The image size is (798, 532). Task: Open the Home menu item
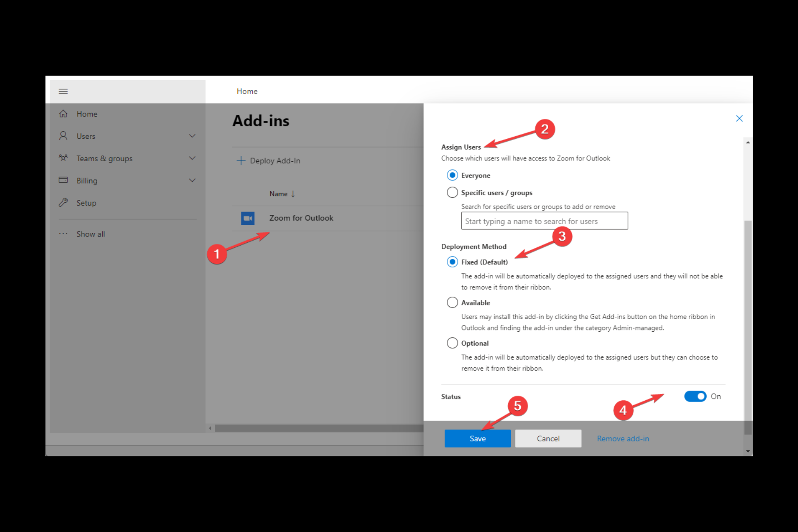pyautogui.click(x=87, y=113)
